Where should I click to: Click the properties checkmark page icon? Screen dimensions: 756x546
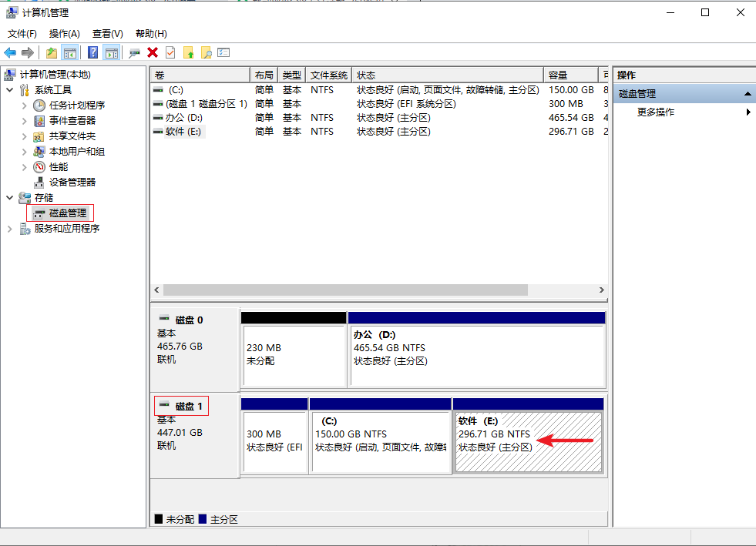pyautogui.click(x=170, y=52)
